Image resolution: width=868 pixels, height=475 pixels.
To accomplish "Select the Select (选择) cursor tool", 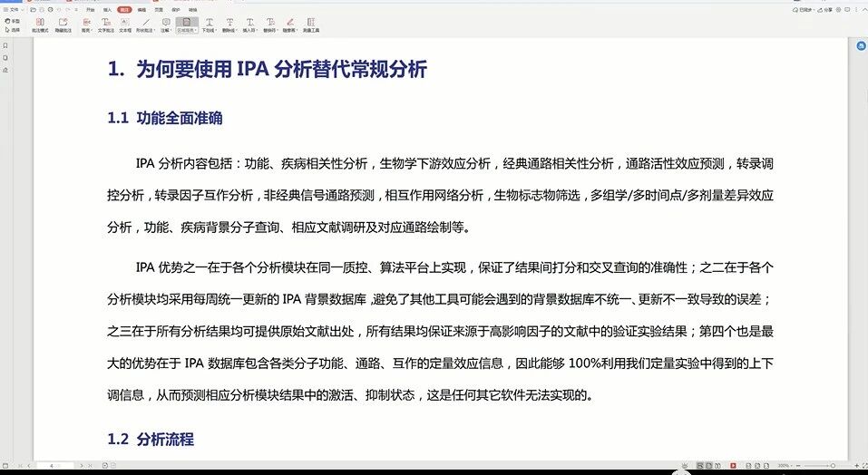I will tap(12, 30).
